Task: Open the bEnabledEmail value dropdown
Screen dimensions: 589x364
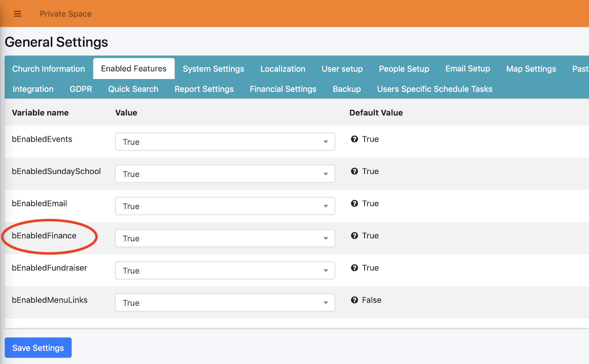Action: coord(225,206)
